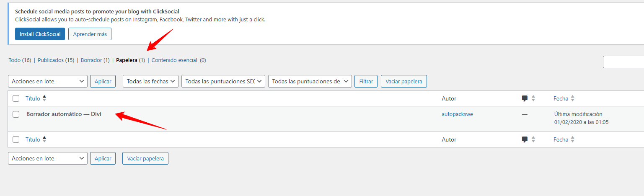Select the Borrador automático — Divi row checkbox
The width and height of the screenshot is (644, 196).
pyautogui.click(x=16, y=114)
